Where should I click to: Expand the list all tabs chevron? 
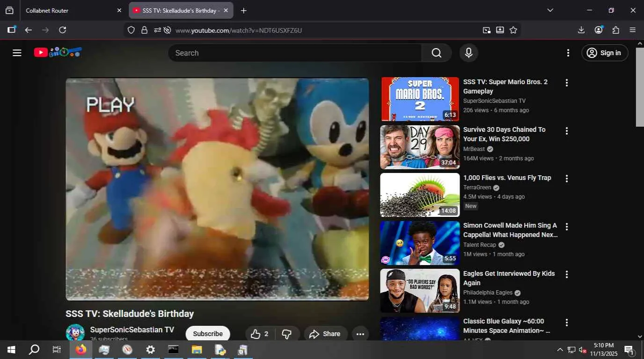(550, 10)
